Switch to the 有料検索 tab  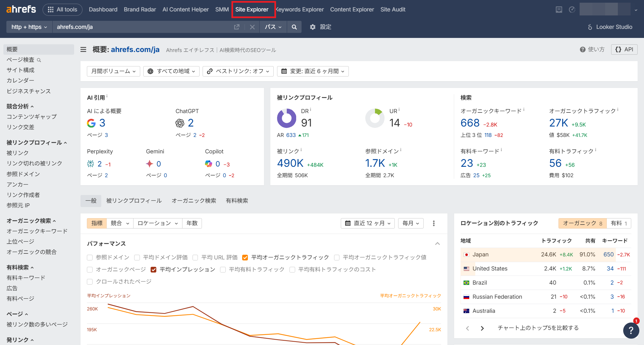[x=236, y=200]
